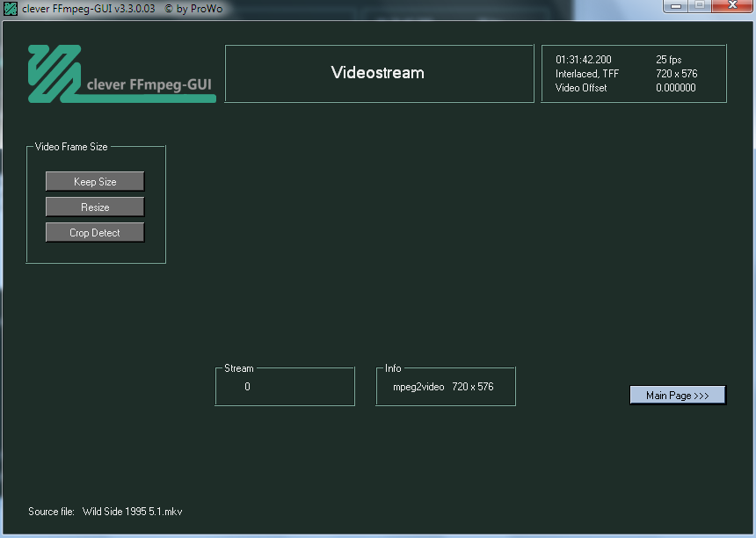This screenshot has height=538, width=756.
Task: Click the 25 fps value
Action: (668, 59)
